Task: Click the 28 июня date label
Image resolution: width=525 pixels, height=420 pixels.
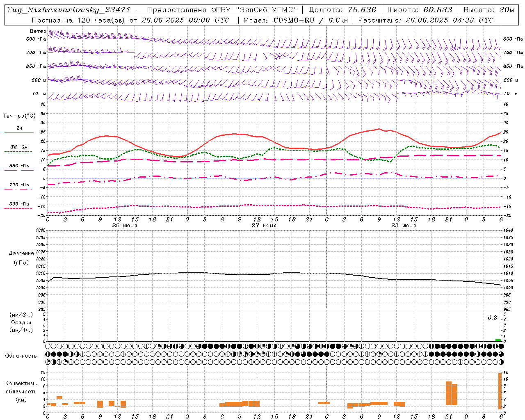Action: (404, 225)
